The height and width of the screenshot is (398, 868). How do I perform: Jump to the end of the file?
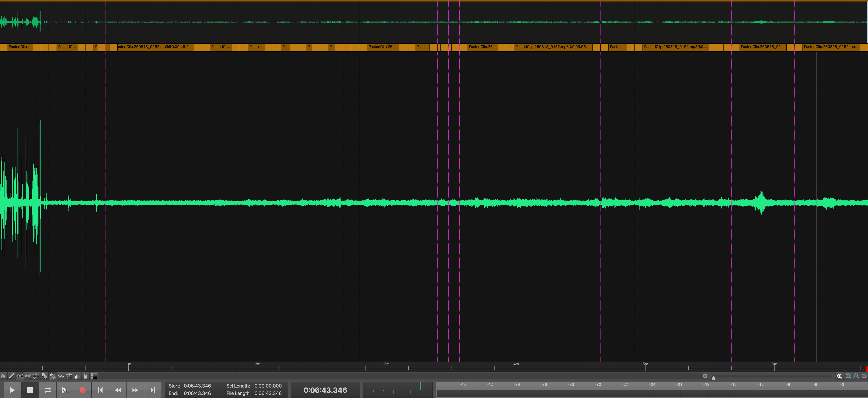tap(153, 390)
